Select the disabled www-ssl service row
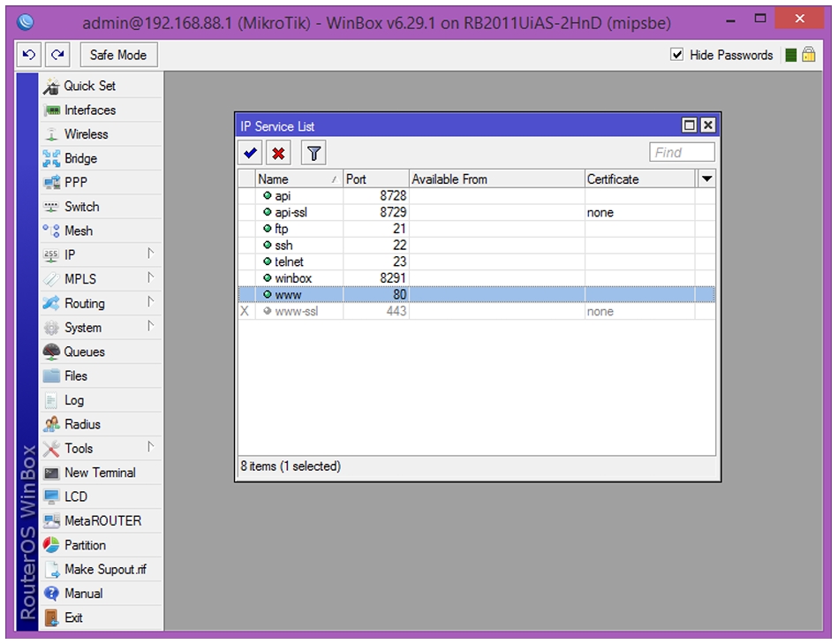The height and width of the screenshot is (644, 838). click(x=476, y=311)
